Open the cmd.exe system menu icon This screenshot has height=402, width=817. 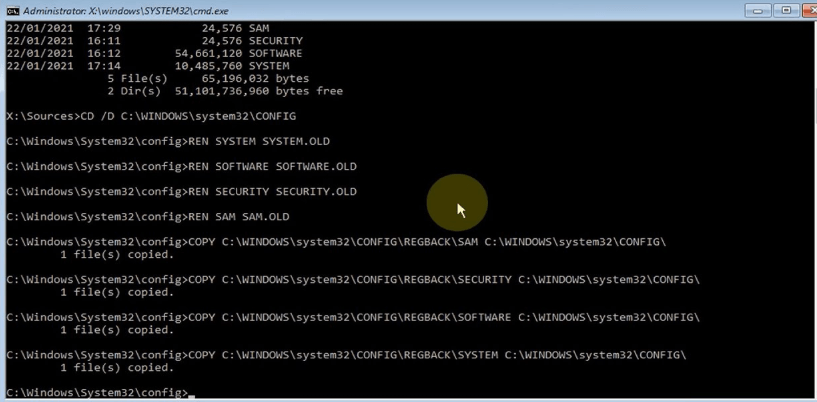pos(14,10)
